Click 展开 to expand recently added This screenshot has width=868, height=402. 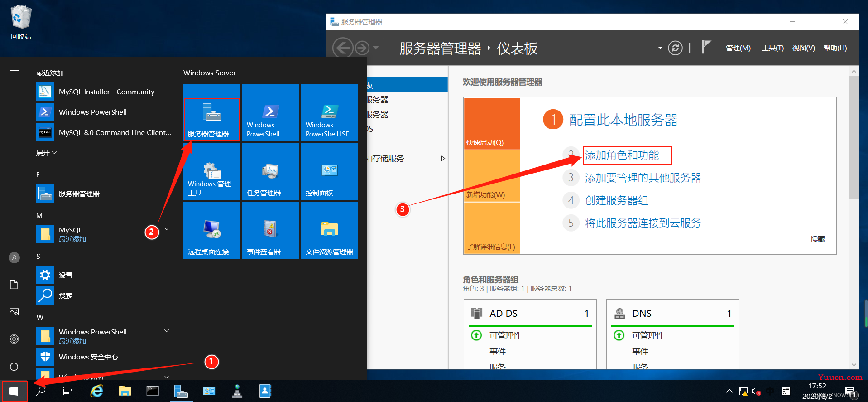point(46,153)
